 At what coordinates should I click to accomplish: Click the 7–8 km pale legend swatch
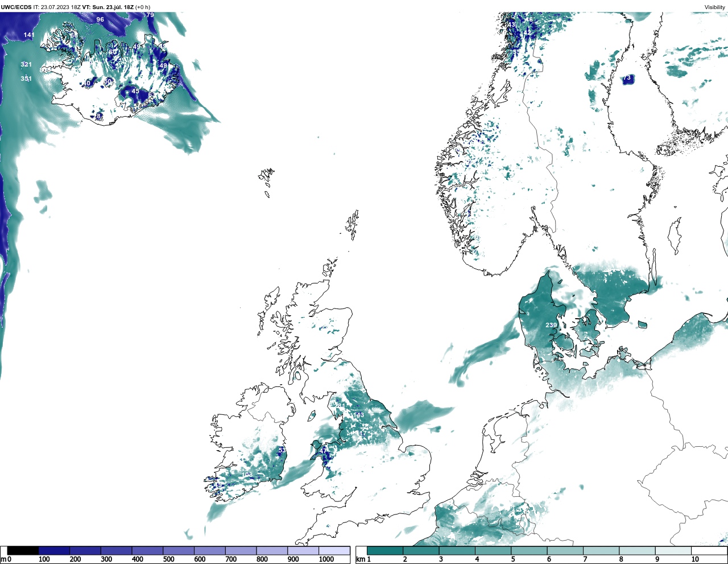coord(601,551)
